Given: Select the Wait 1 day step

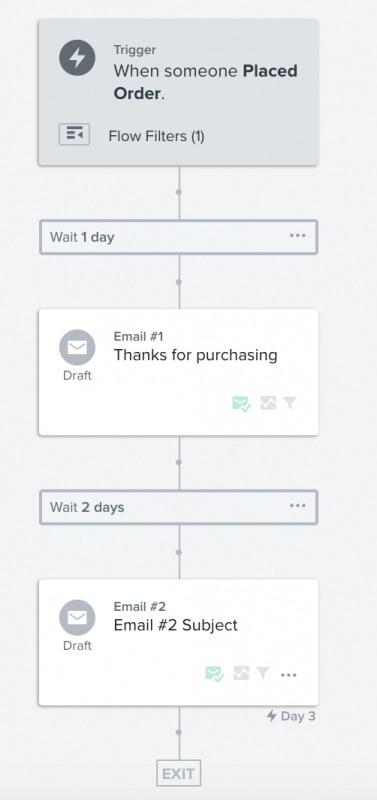Looking at the screenshot, I should click(x=179, y=237).
